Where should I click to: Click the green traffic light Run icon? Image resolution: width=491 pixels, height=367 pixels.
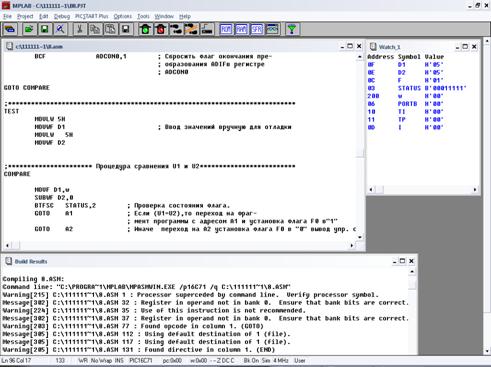[x=145, y=29]
